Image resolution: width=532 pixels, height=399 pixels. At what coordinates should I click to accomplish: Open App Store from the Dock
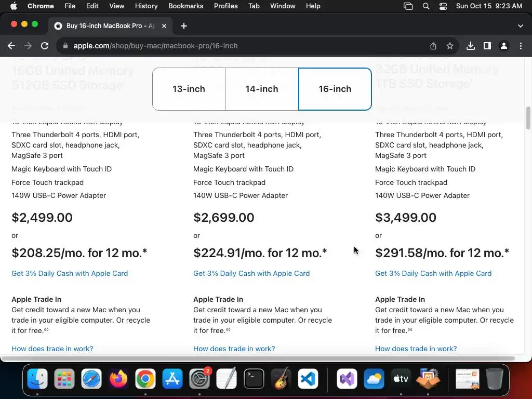click(x=172, y=379)
